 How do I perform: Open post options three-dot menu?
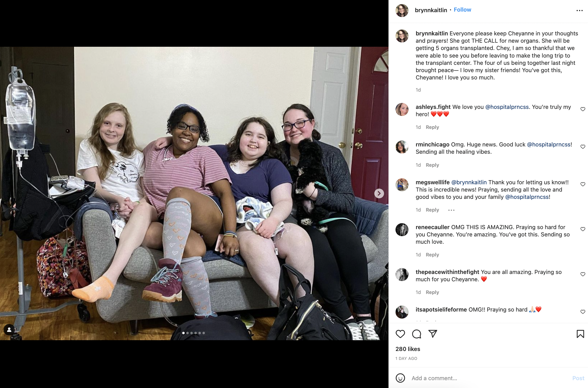click(x=579, y=11)
